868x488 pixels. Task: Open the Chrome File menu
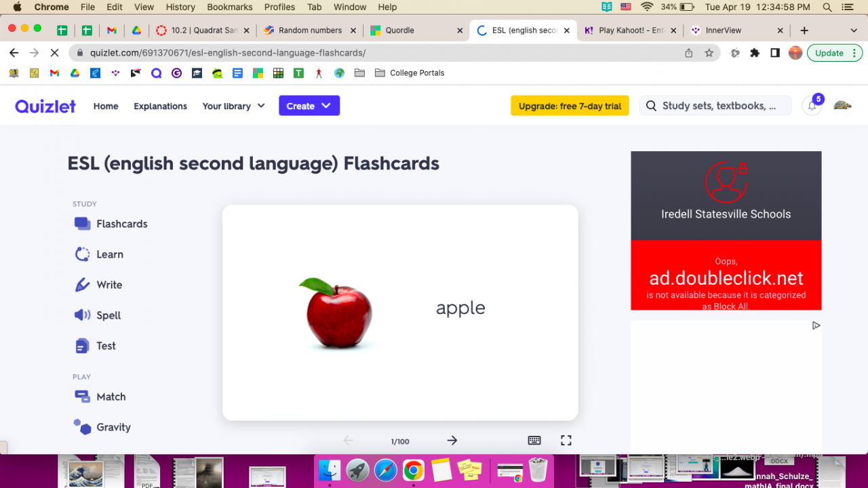(87, 7)
